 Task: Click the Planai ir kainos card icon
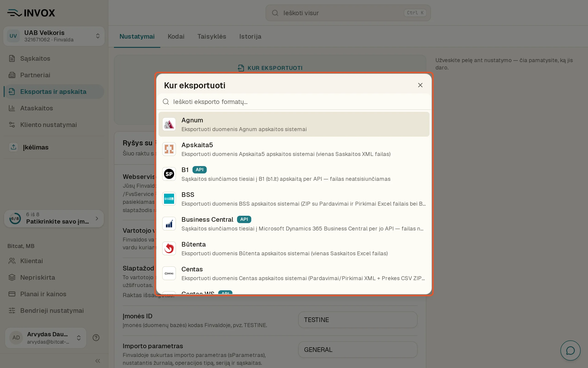click(12, 294)
